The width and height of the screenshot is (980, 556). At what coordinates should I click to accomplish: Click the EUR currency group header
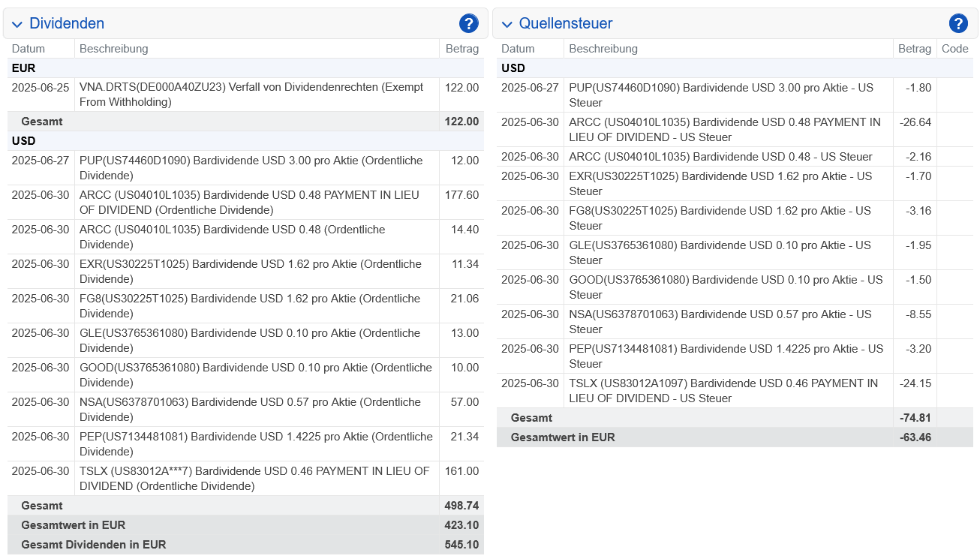pyautogui.click(x=24, y=68)
